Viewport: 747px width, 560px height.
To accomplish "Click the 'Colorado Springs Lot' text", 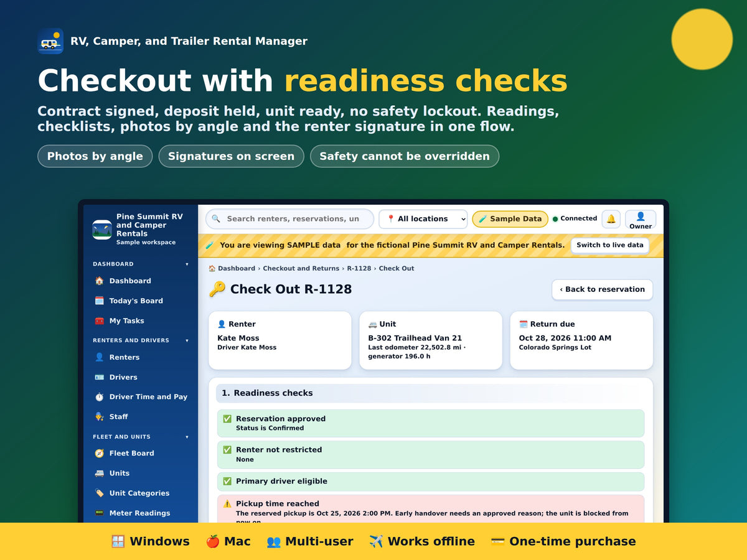I will tap(555, 347).
